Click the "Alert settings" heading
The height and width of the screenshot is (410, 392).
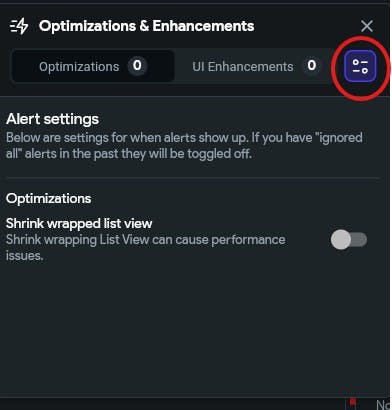coord(52,119)
